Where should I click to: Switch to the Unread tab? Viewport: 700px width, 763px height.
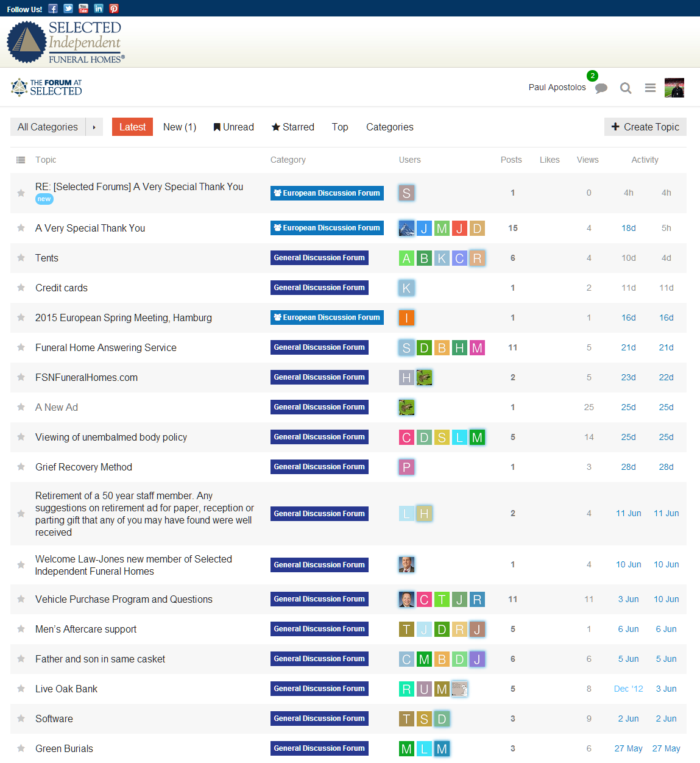click(x=233, y=127)
